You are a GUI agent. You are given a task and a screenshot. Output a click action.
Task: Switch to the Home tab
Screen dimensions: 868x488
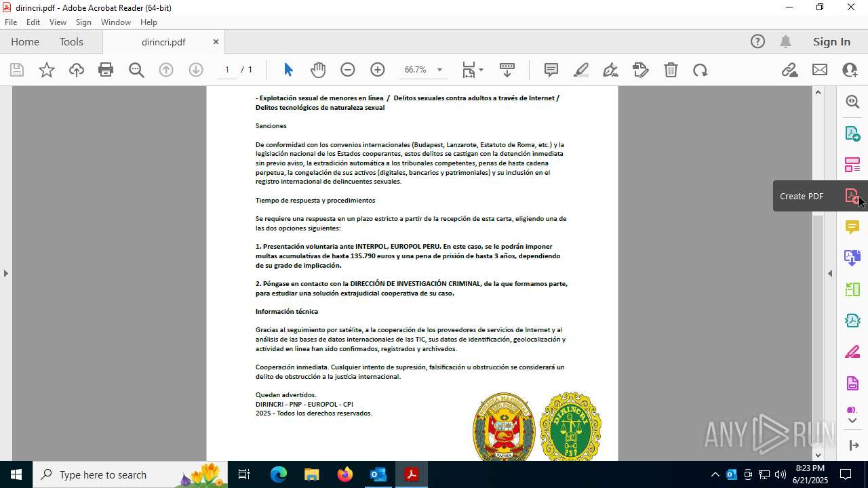coord(25,41)
